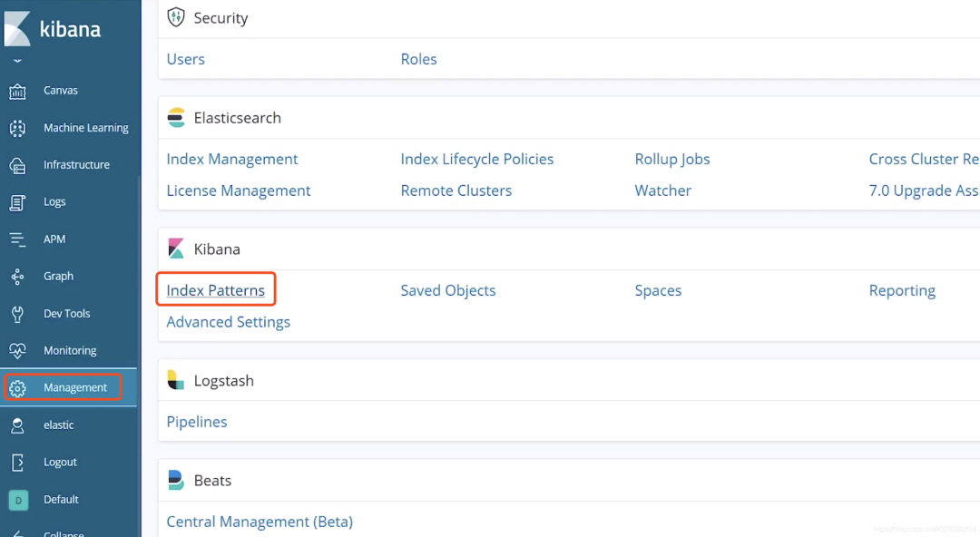The image size is (980, 537).
Task: Click the Machine Learning sidebar icon
Action: click(17, 128)
